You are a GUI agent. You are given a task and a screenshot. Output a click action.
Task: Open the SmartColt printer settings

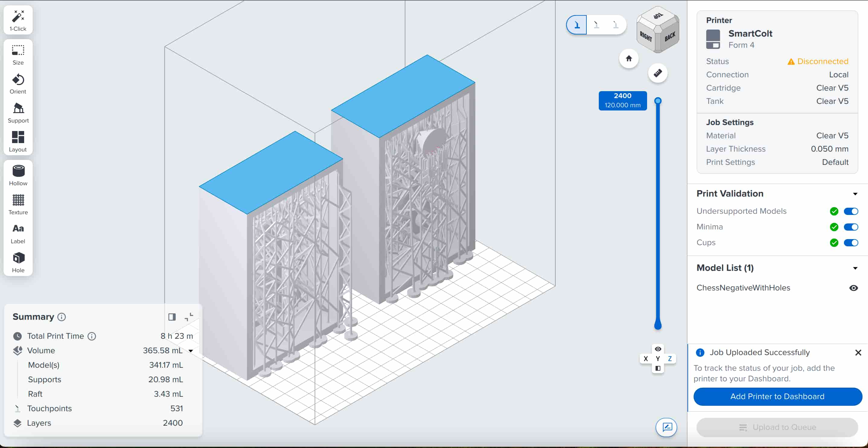(750, 34)
